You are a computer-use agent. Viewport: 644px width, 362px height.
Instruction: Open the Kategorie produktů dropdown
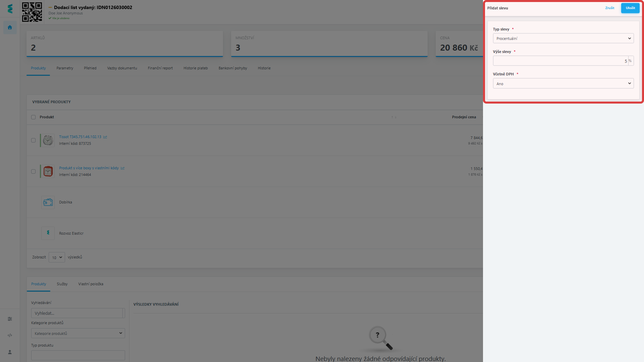tap(78, 333)
